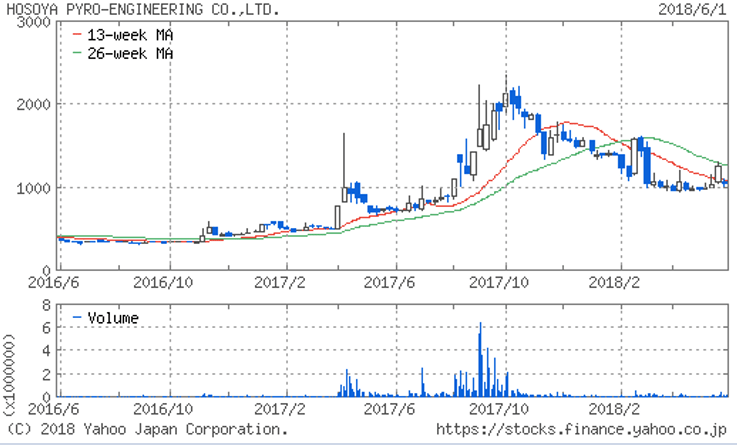Click the 6 label on volume axis
This screenshot has width=737, height=445.
coord(46,327)
